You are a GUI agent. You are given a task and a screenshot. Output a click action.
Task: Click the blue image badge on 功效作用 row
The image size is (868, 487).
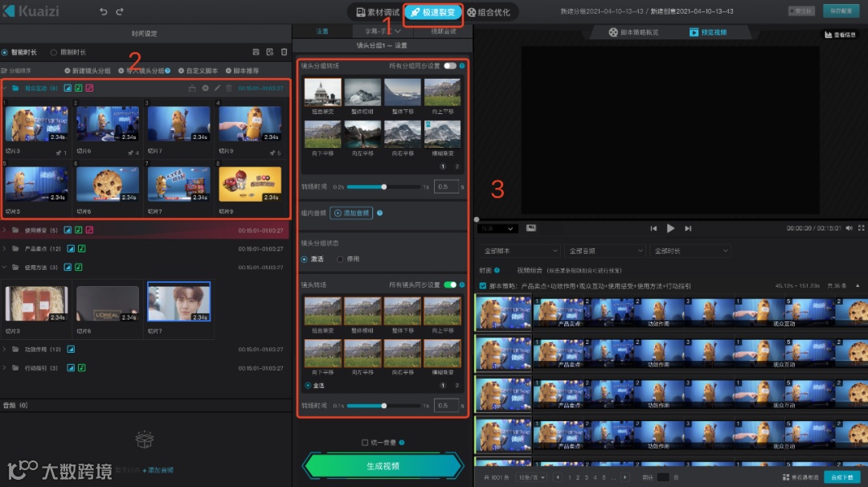71,350
